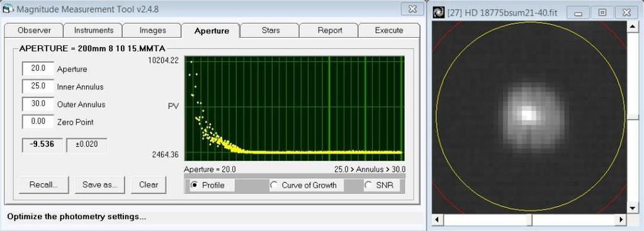The image size is (644, 231).
Task: Minimize the HD 18775bsum21-40.fit window
Action: 579,13
